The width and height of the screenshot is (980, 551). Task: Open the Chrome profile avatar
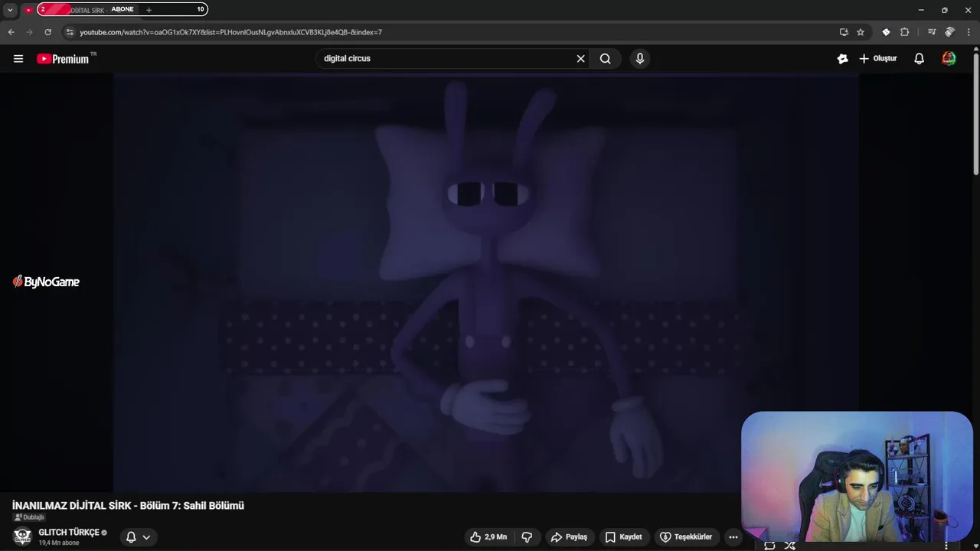[x=949, y=32]
